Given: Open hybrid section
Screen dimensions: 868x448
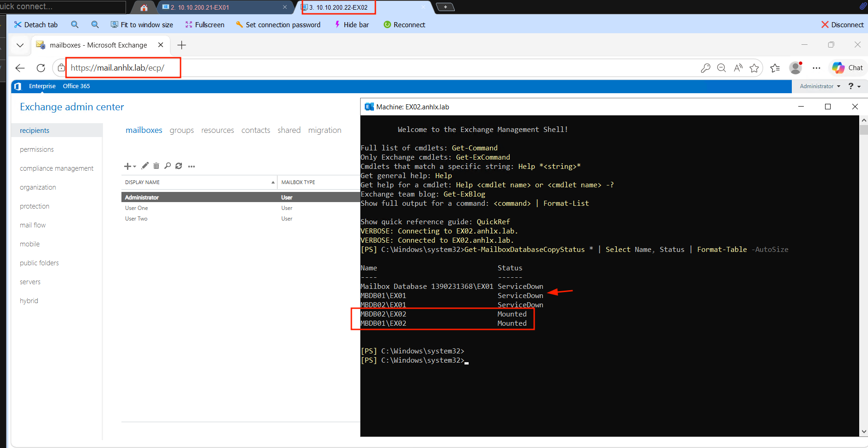Looking at the screenshot, I should (x=29, y=301).
